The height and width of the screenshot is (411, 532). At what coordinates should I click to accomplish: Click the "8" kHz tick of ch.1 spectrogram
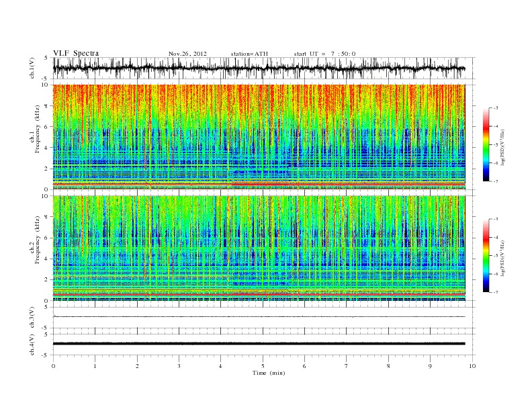47,106
